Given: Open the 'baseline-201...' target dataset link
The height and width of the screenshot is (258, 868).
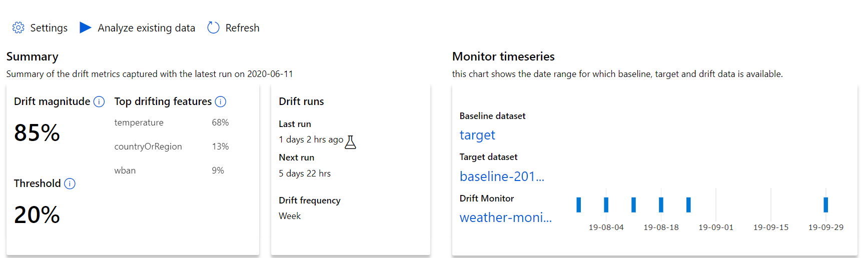Looking at the screenshot, I should pyautogui.click(x=502, y=176).
